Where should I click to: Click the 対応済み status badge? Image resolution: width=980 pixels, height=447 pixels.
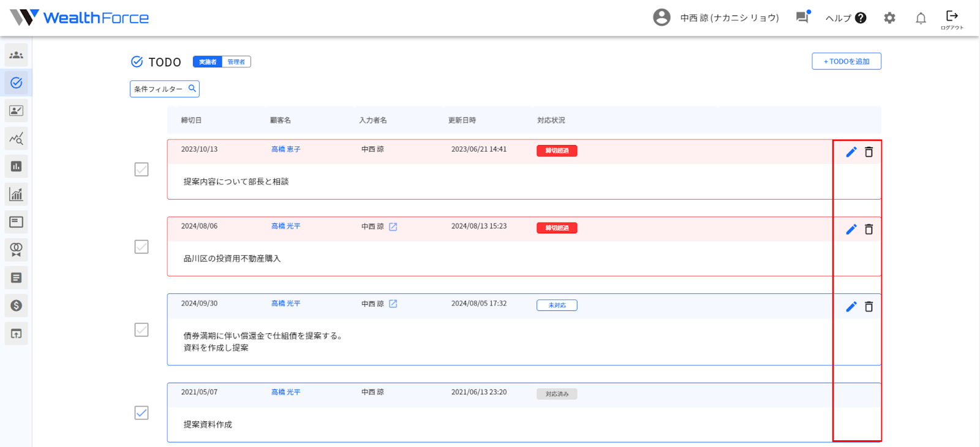click(557, 394)
